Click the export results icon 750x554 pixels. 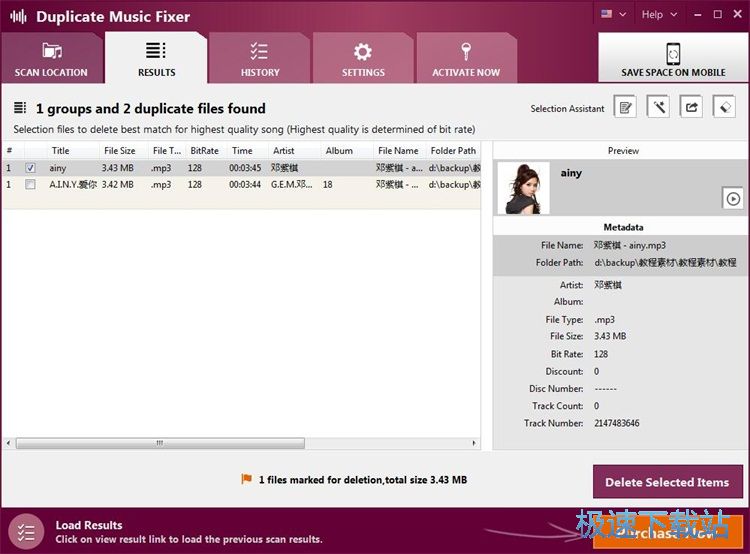(x=691, y=108)
